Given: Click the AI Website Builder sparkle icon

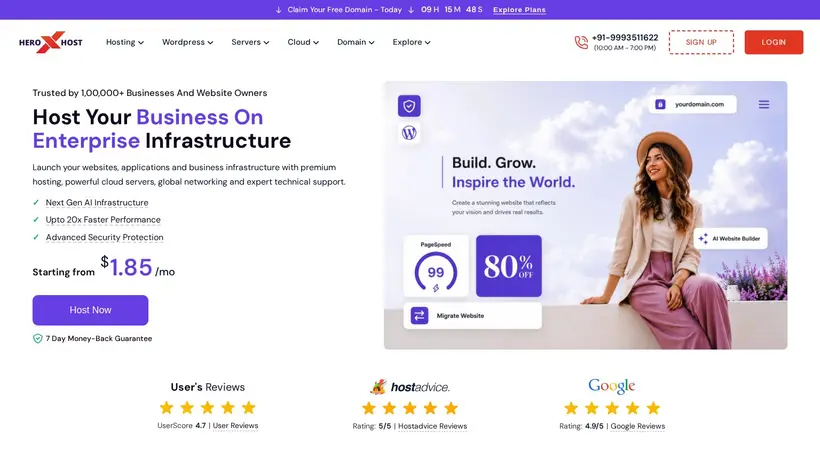Looking at the screenshot, I should (703, 238).
